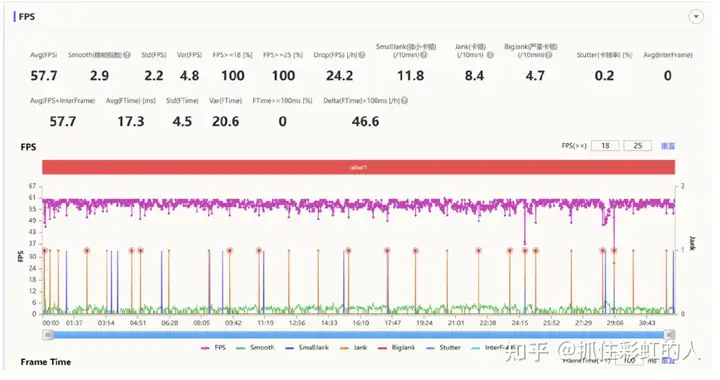Click the FPS threshold field showing 18
Image resolution: width=720 pixels, height=380 pixels.
pos(605,145)
